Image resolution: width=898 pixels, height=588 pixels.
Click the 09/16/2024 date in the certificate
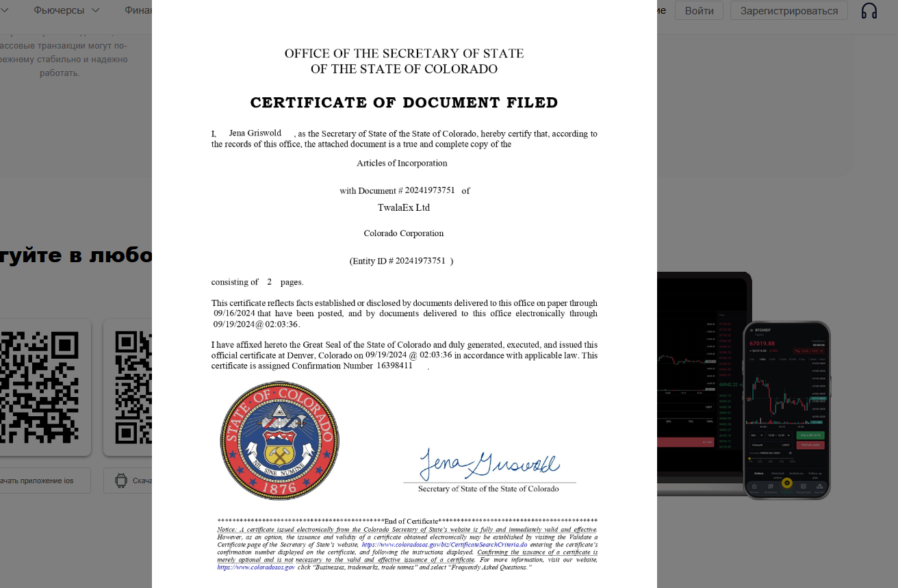click(x=234, y=314)
